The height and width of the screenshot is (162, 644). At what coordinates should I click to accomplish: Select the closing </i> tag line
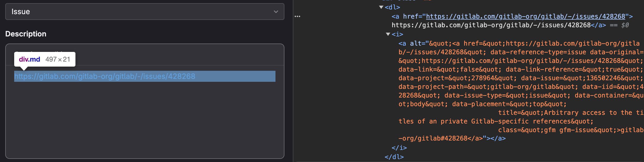(x=399, y=148)
